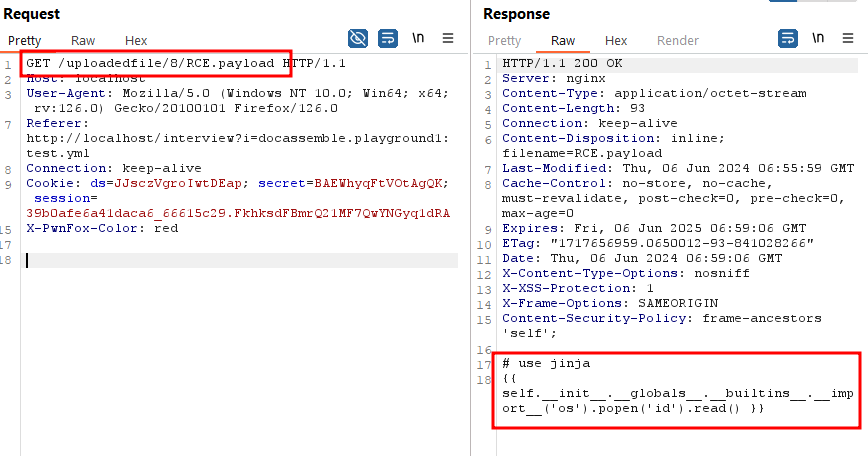868x456 pixels.
Task: Click the Content-Length: 93 header
Action: click(574, 108)
